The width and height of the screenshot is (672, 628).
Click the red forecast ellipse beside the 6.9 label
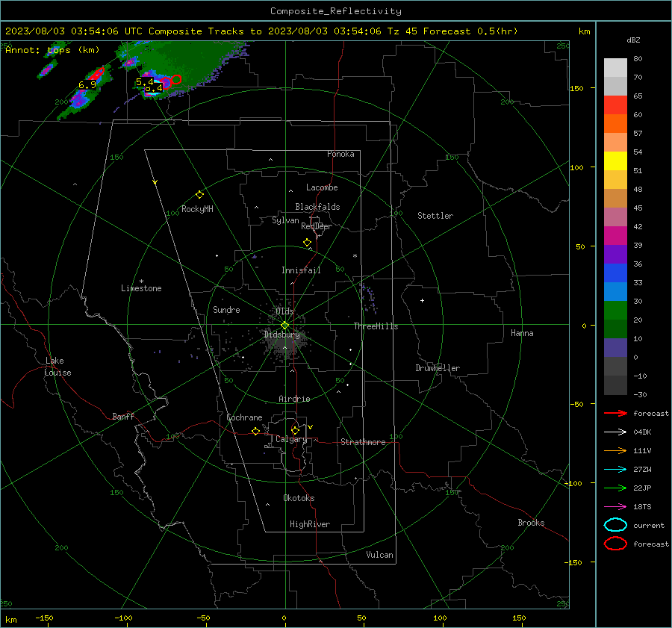(x=97, y=74)
